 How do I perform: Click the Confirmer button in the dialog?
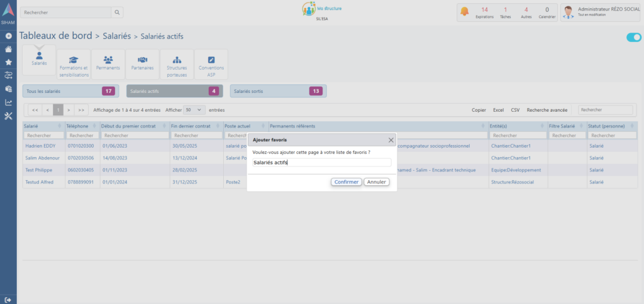346,182
